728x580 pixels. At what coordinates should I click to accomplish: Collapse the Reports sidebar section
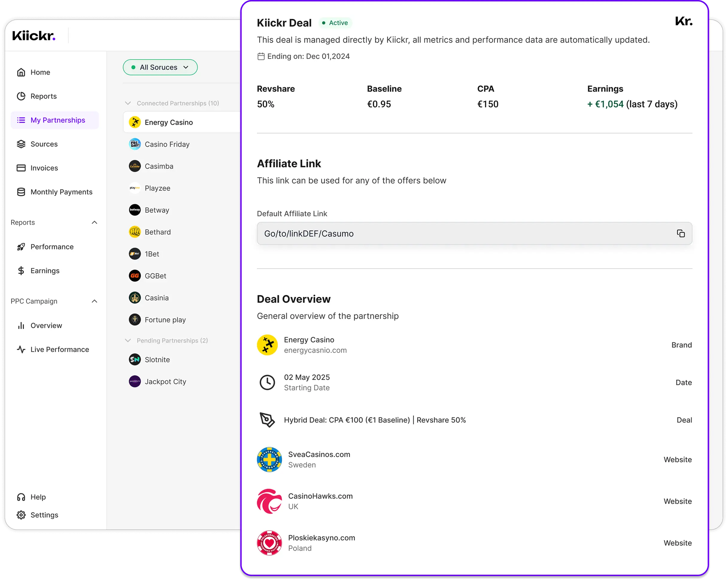pyautogui.click(x=94, y=222)
